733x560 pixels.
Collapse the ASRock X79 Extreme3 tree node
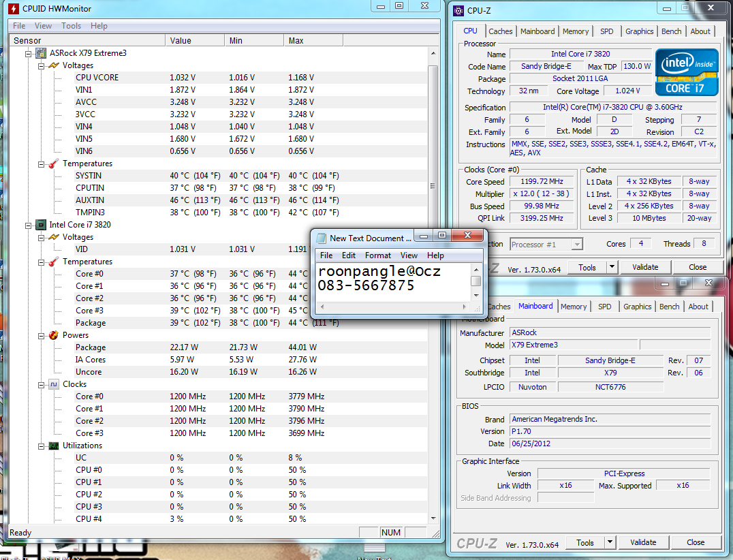29,53
